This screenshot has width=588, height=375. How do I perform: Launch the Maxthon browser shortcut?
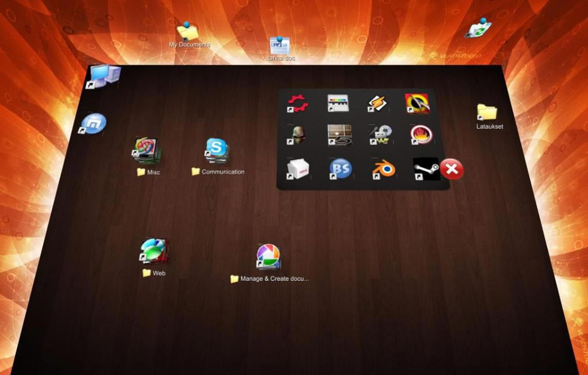pos(92,124)
